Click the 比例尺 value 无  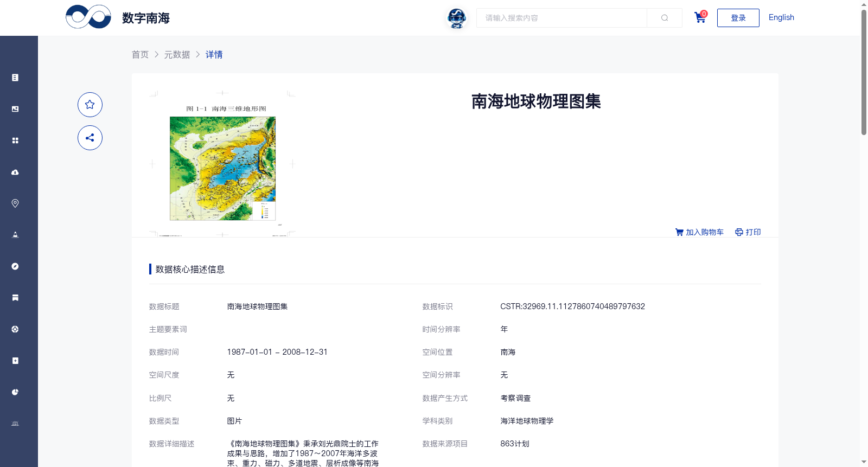(x=231, y=398)
